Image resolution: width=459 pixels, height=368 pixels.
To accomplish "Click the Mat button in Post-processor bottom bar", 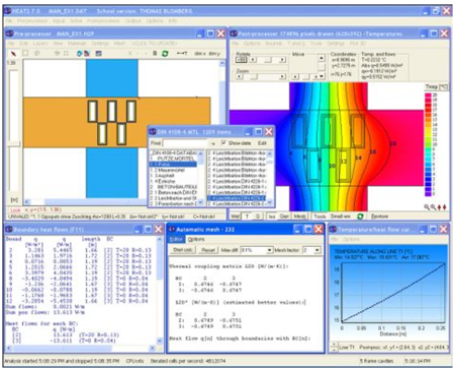I will click(x=235, y=216).
